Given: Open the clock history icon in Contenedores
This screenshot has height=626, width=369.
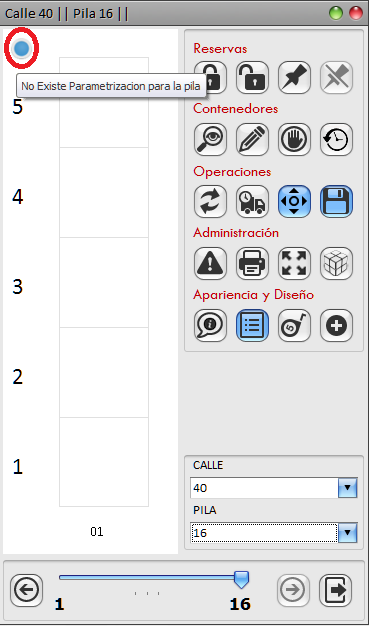Looking at the screenshot, I should (336, 139).
